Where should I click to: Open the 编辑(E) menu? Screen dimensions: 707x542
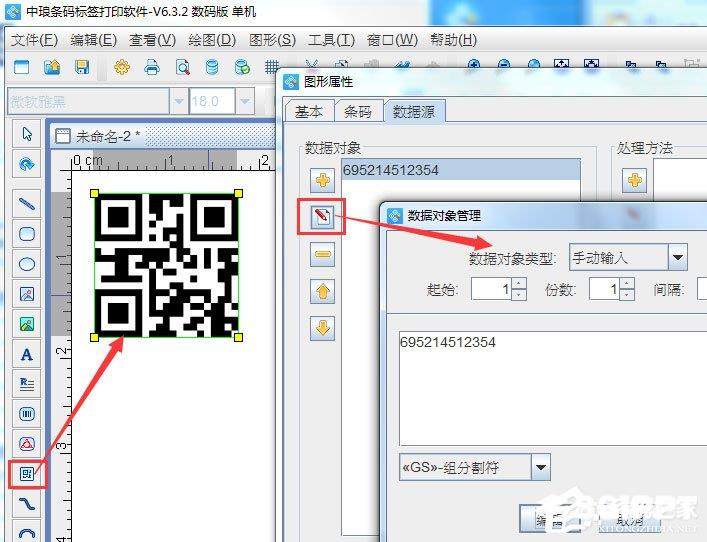click(94, 40)
